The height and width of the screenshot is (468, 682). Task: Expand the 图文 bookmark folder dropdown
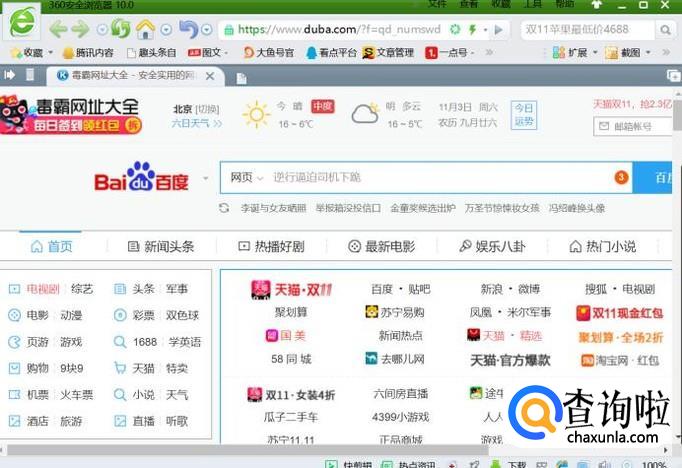[227, 53]
